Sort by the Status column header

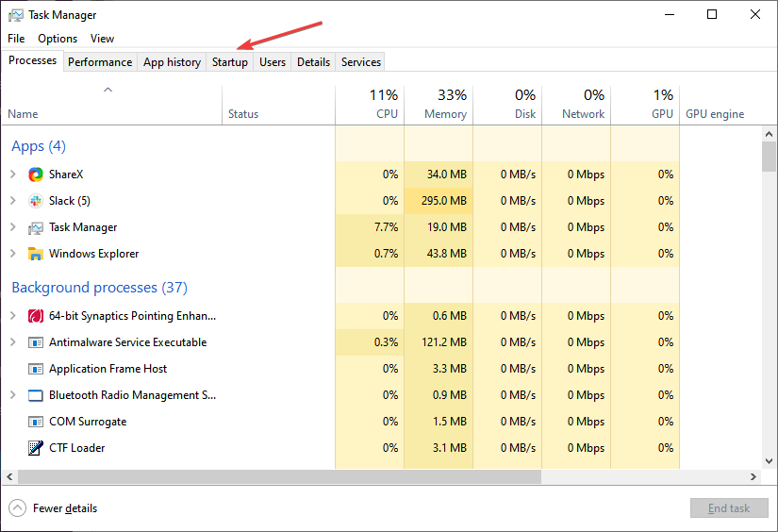pyautogui.click(x=279, y=105)
